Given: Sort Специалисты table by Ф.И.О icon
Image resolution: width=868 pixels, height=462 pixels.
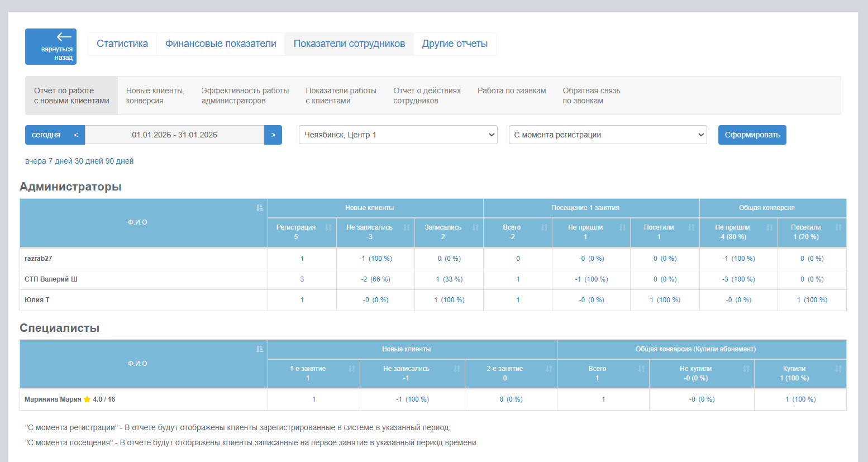Looking at the screenshot, I should 260,349.
